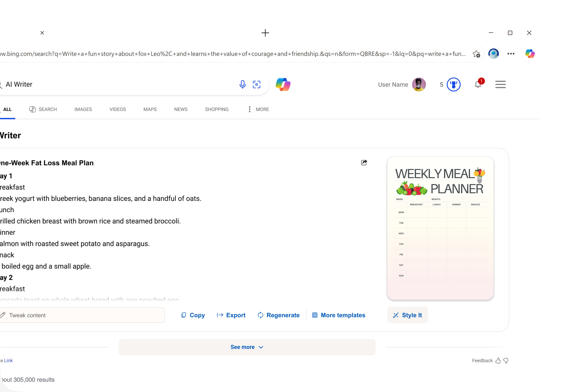Open the Weekly Meal Planner thumbnail
The image size is (566, 392).
pyautogui.click(x=440, y=228)
